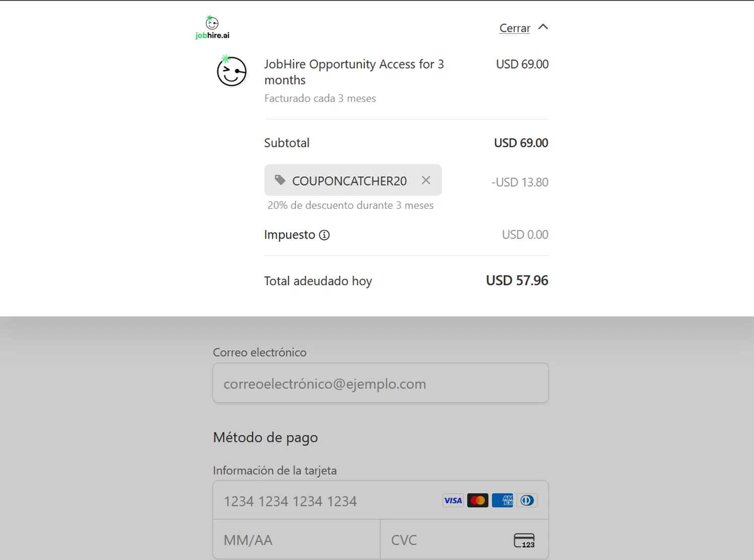The width and height of the screenshot is (754, 560).
Task: Click the American Express icon
Action: (x=502, y=500)
